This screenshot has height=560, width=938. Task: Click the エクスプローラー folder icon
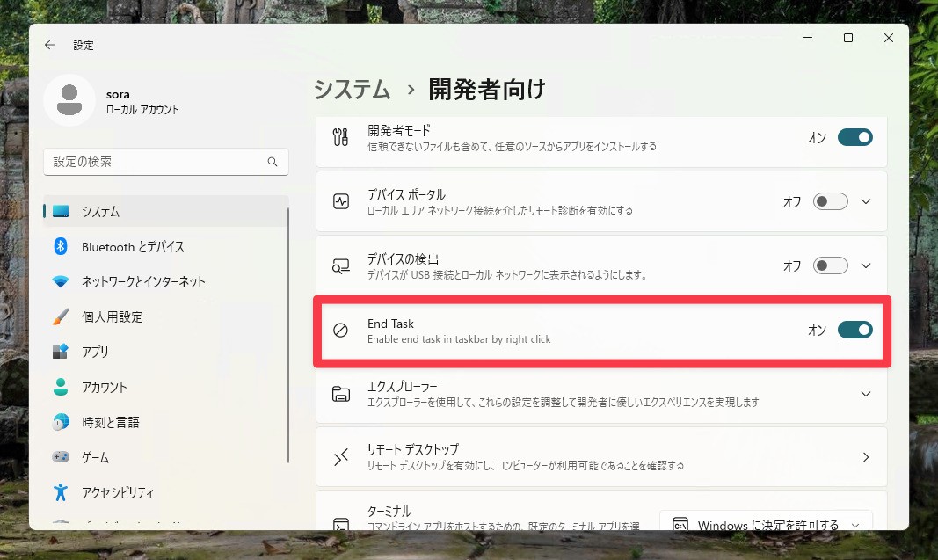(x=341, y=394)
